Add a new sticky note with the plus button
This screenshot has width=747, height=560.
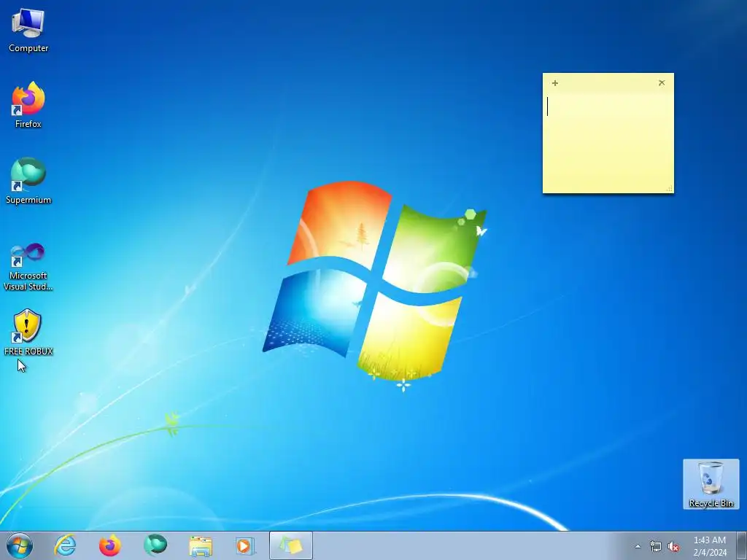[x=555, y=83]
